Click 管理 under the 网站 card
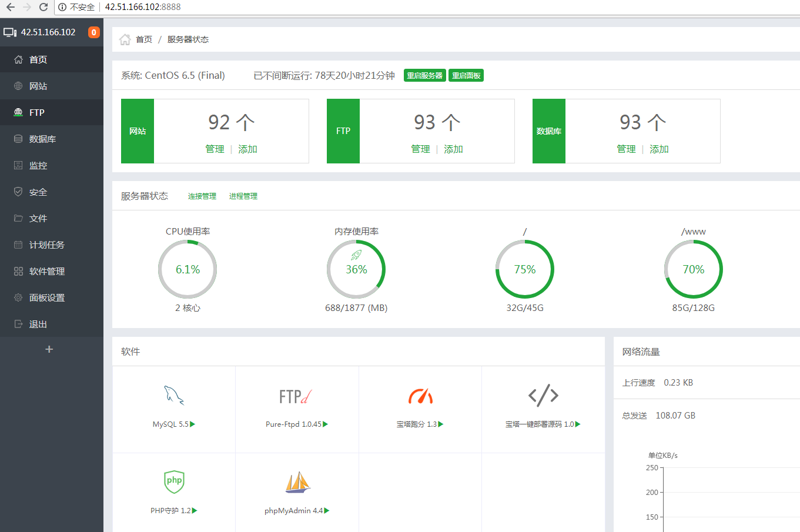 tap(215, 149)
